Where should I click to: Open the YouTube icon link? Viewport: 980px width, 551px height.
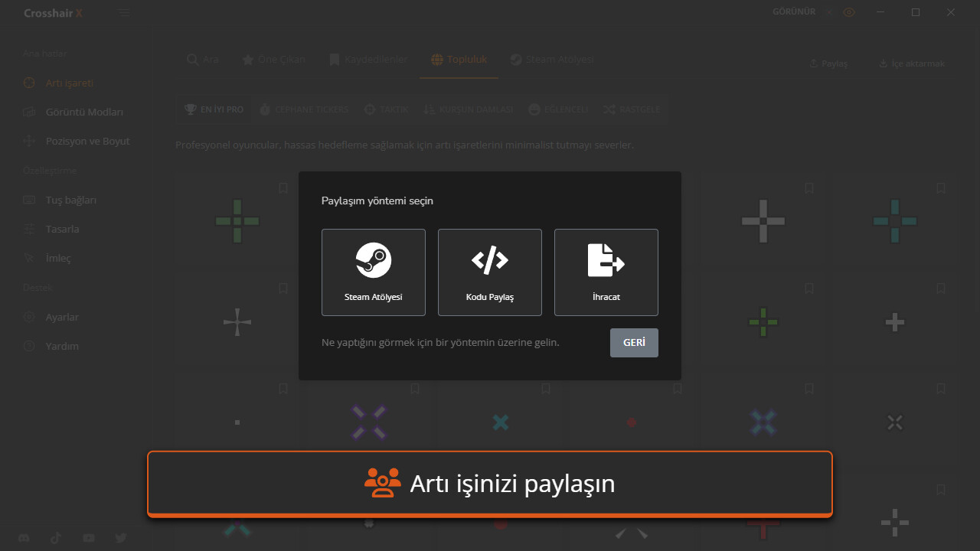click(89, 538)
